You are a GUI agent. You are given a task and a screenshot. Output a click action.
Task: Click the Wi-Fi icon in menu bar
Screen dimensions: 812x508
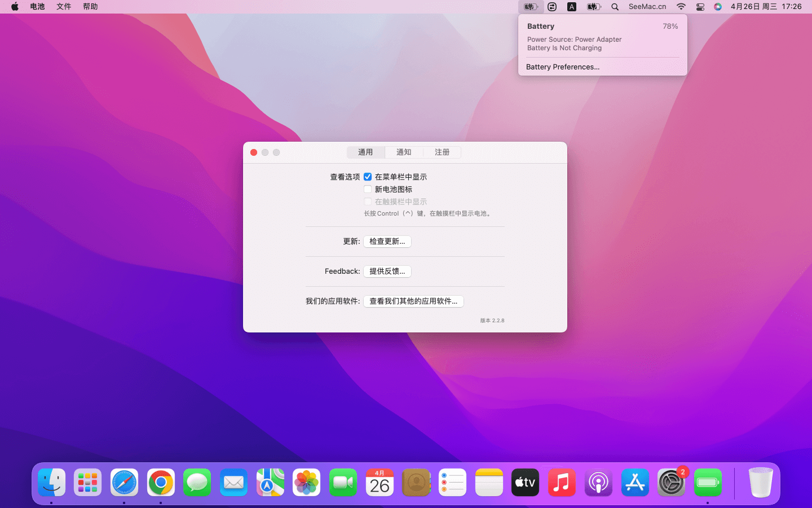(x=681, y=7)
